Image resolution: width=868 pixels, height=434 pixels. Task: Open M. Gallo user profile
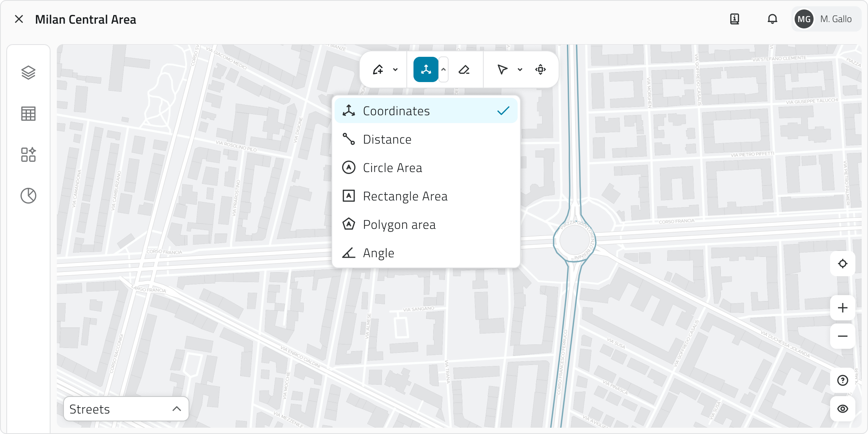(827, 19)
